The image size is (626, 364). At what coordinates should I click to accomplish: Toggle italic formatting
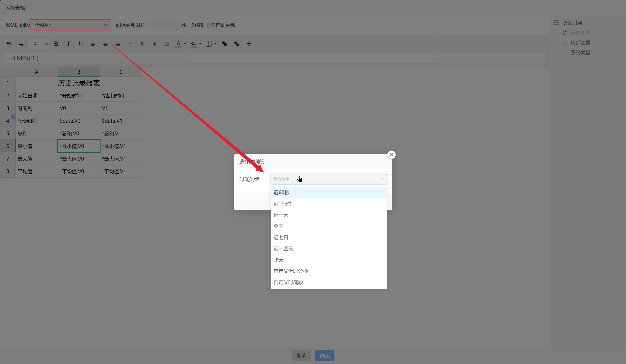point(68,44)
